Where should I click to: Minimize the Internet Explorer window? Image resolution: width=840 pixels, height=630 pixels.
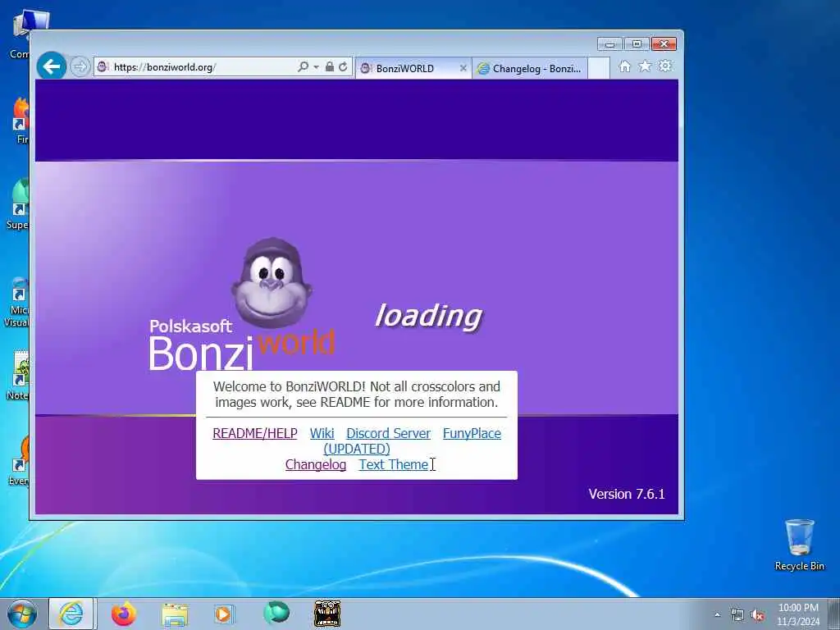click(x=609, y=44)
